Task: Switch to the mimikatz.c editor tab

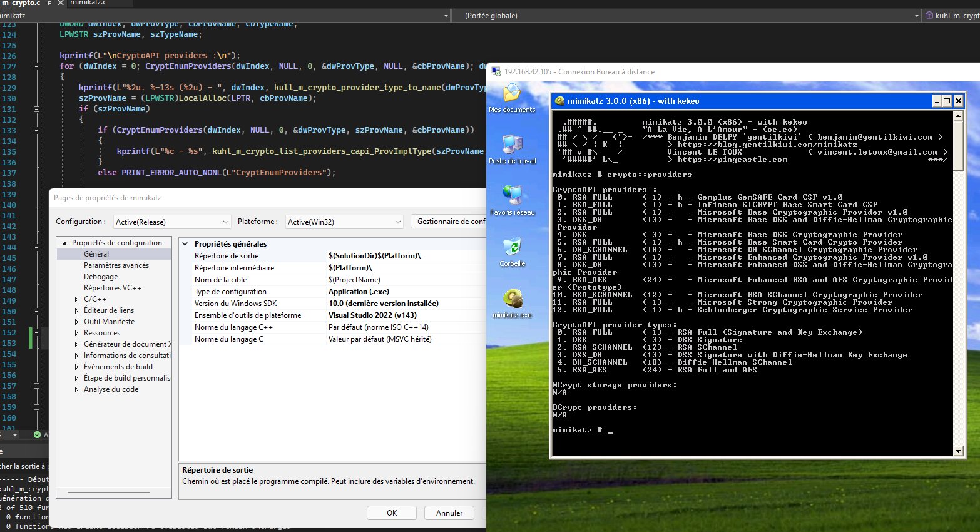Action: point(88,3)
